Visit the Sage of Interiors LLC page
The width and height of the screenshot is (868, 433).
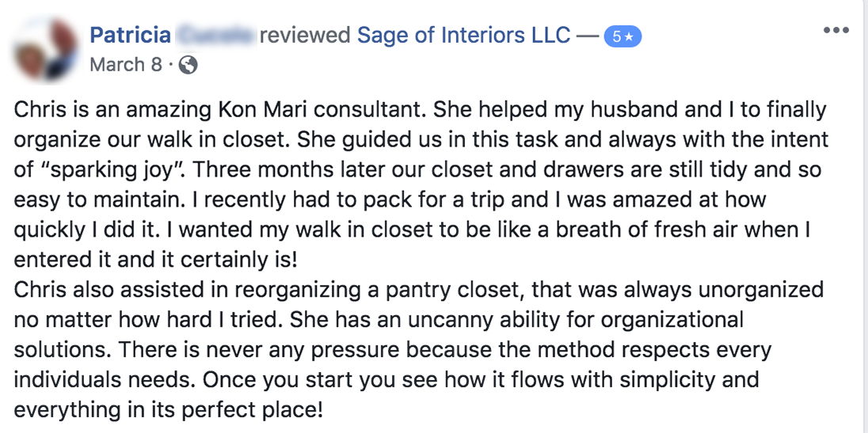tap(464, 36)
